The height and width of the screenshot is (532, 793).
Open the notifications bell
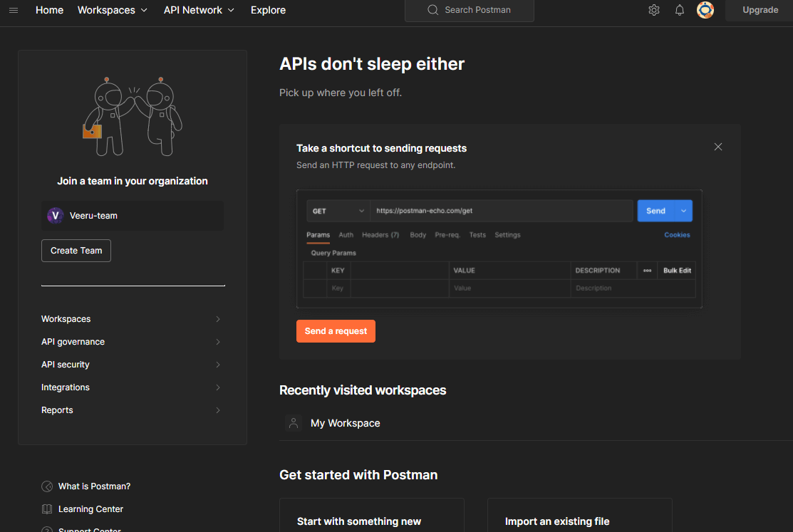(680, 10)
